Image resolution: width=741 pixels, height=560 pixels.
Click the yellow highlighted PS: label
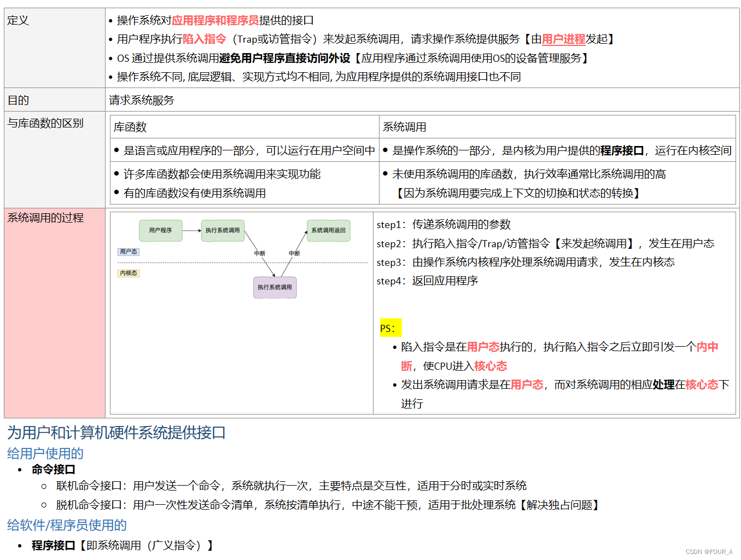pyautogui.click(x=390, y=328)
